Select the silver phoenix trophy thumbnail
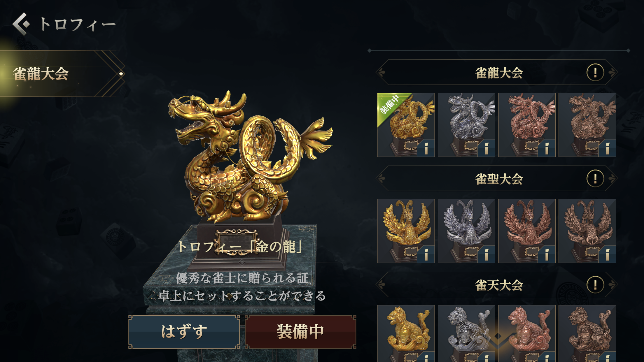Image resolution: width=644 pixels, height=362 pixels. click(466, 231)
